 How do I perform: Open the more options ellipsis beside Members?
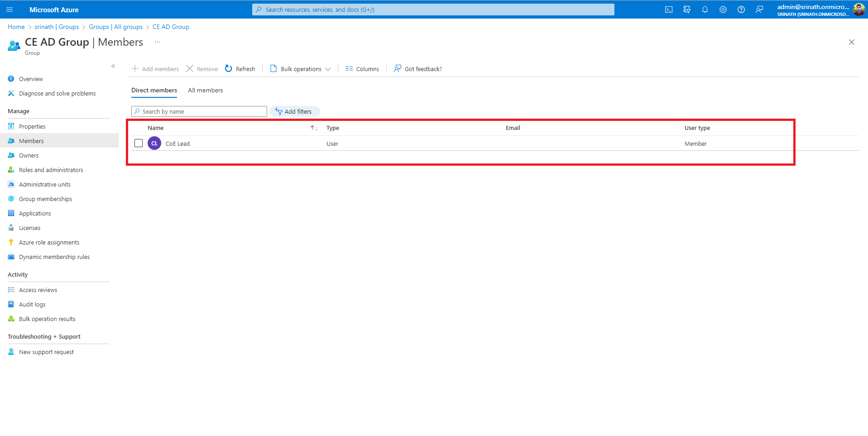pyautogui.click(x=158, y=42)
